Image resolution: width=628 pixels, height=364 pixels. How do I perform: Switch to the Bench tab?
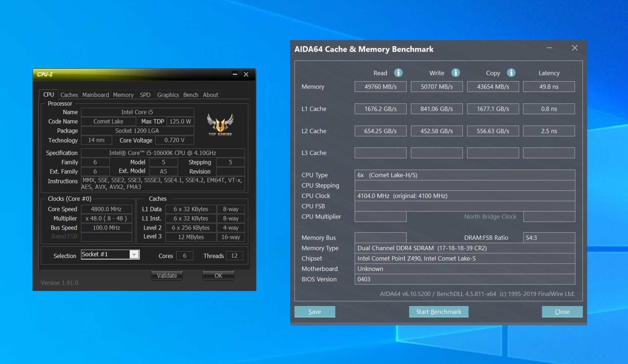pos(191,95)
